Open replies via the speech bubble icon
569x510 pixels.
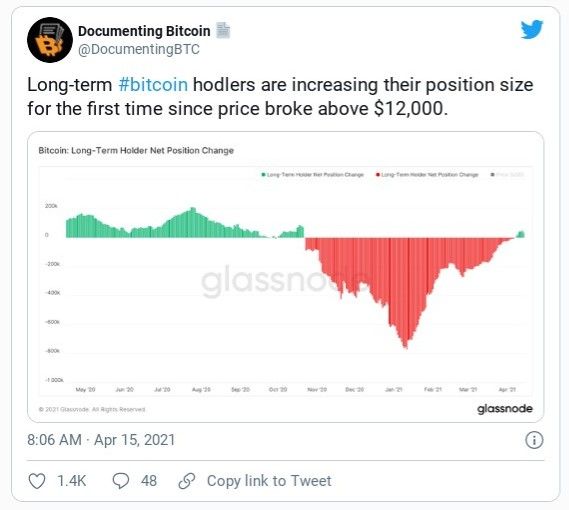point(120,481)
